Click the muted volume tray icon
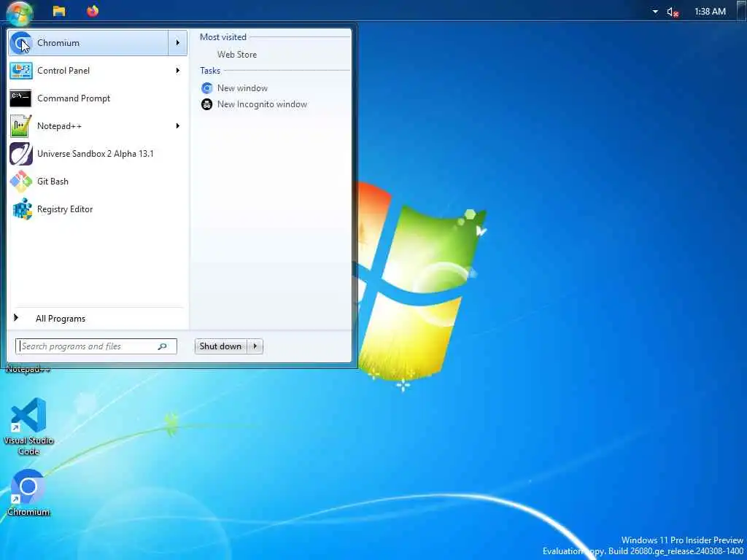The image size is (747, 560). pyautogui.click(x=672, y=12)
